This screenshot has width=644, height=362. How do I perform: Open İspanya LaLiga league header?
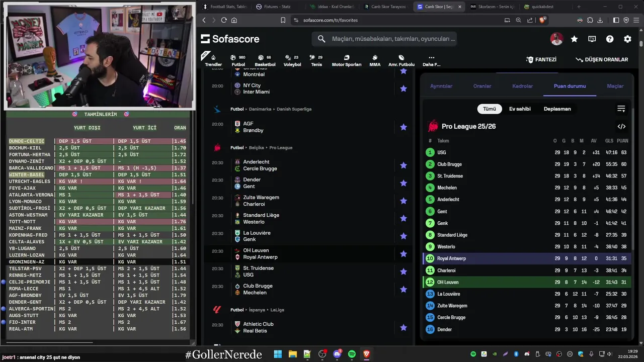(277, 310)
